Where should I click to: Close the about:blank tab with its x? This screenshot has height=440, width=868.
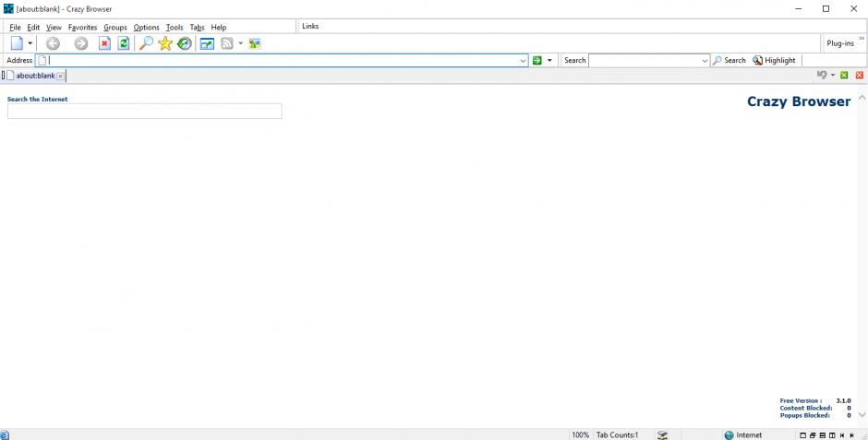tap(60, 76)
